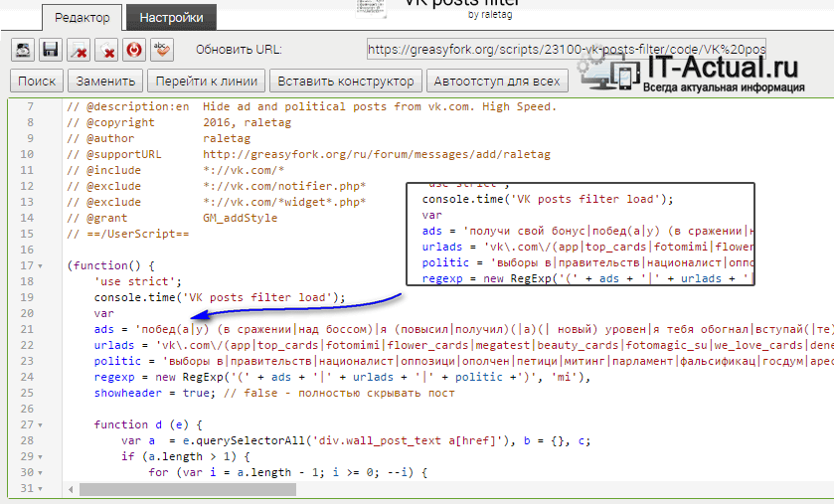Click the horizontal scrollbar thumb
The height and width of the screenshot is (504, 834).
(188, 489)
